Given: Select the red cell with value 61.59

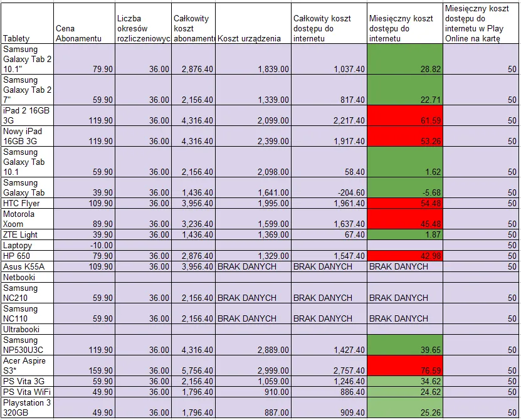Looking at the screenshot, I should click(x=405, y=115).
